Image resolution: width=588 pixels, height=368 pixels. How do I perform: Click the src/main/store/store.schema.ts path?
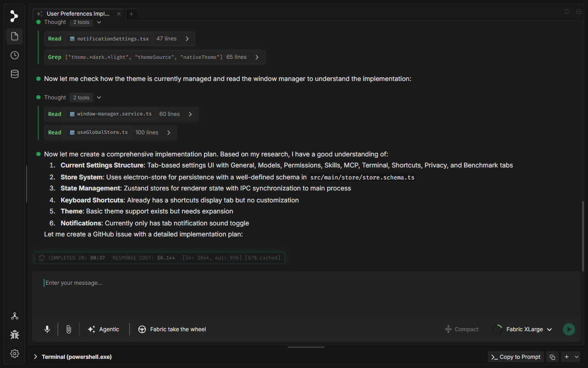tap(362, 178)
